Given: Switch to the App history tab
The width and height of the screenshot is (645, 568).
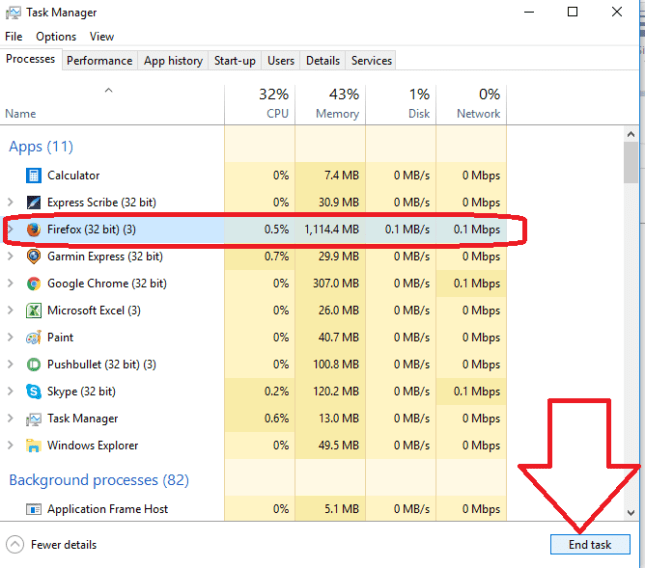Looking at the screenshot, I should [x=173, y=61].
